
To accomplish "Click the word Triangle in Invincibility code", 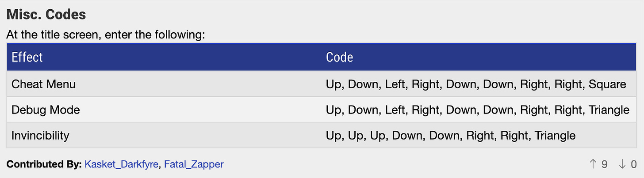I will coord(556,135).
